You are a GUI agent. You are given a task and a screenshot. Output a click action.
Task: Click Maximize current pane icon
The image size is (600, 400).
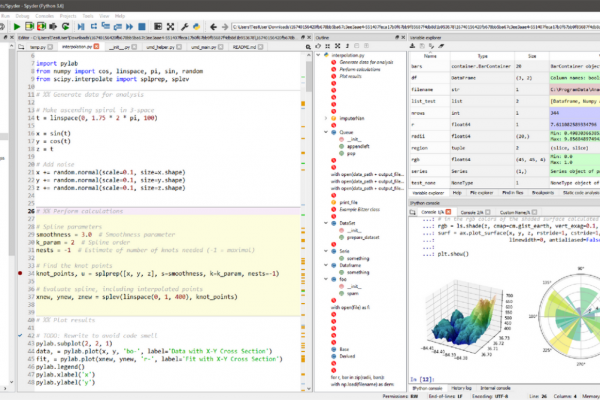tap(158, 26)
